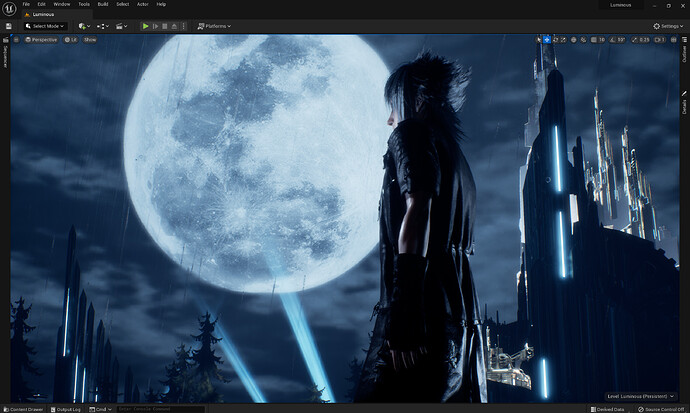Open the viewport layout grid icon
This screenshot has height=413, width=690.
tap(673, 40)
